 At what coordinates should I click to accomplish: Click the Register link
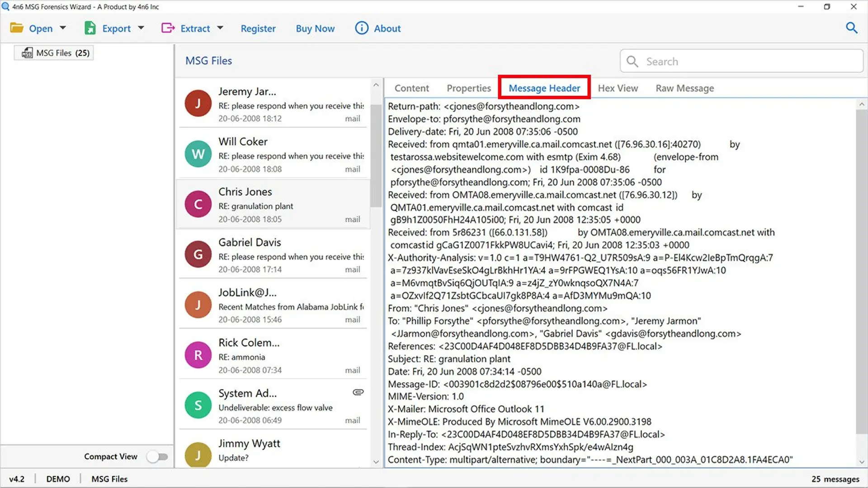(258, 28)
